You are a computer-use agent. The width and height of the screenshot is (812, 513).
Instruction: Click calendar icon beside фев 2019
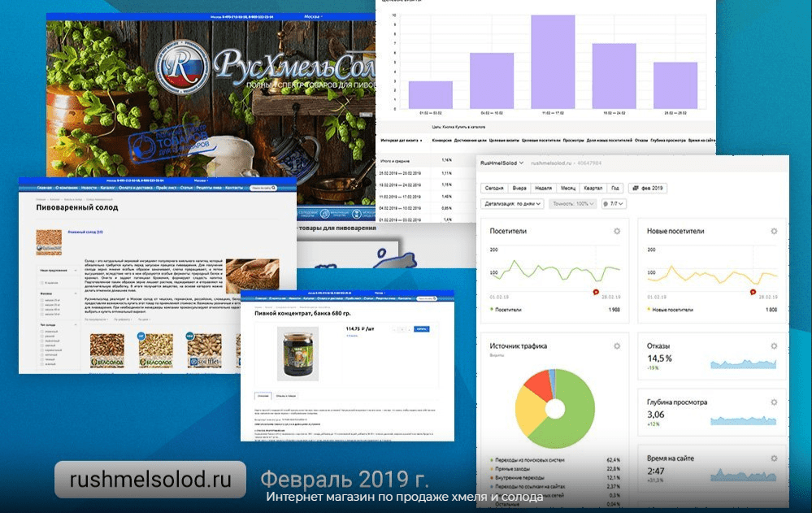tap(636, 188)
